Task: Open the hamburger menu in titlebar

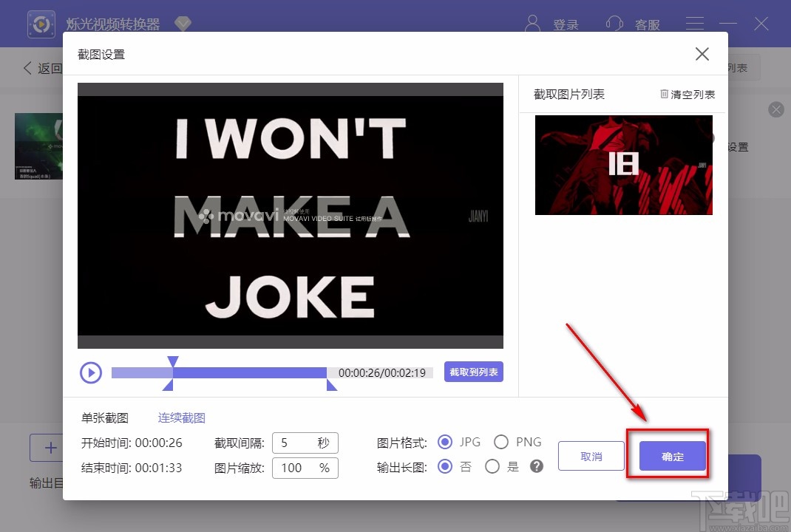Action: click(694, 23)
